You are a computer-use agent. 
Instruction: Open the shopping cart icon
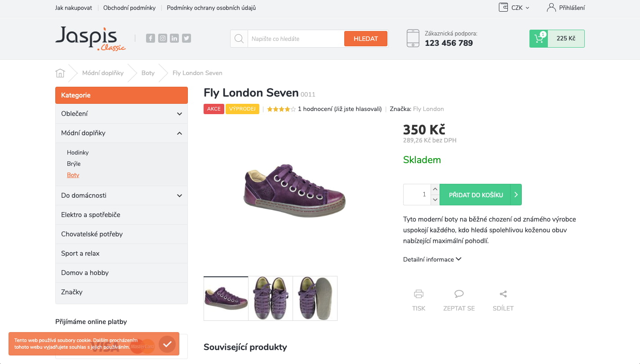538,39
